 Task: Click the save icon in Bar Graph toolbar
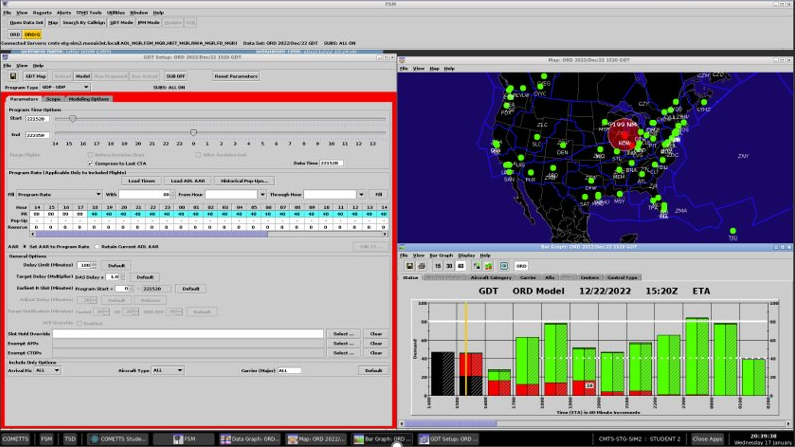[410, 266]
